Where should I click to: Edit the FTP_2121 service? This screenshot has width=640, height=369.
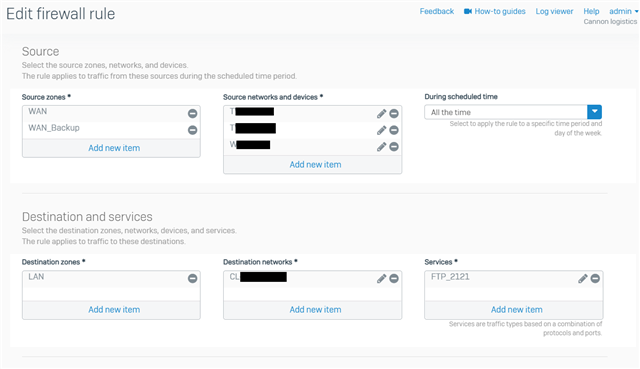point(582,278)
